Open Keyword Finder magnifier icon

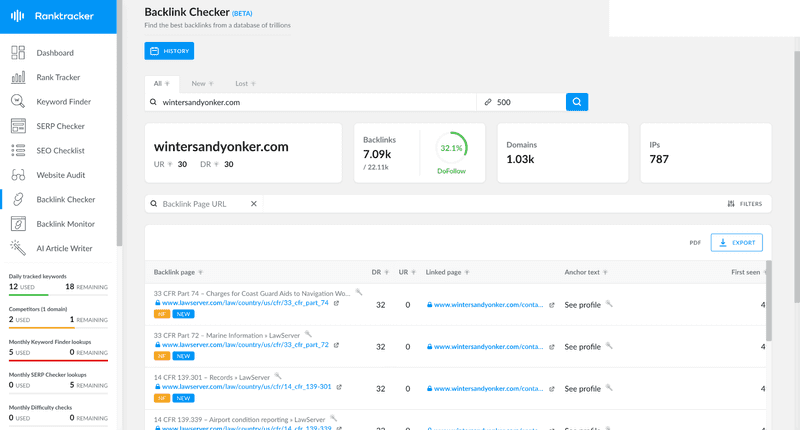coord(18,102)
